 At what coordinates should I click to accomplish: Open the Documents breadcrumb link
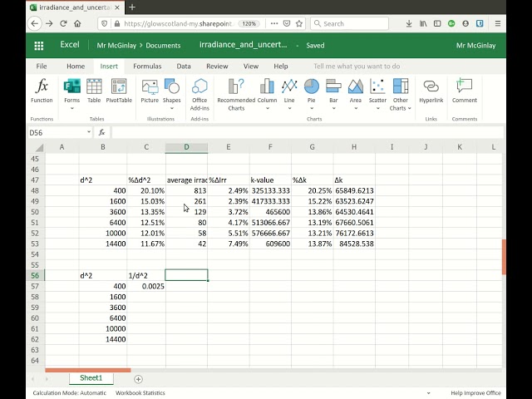(163, 46)
